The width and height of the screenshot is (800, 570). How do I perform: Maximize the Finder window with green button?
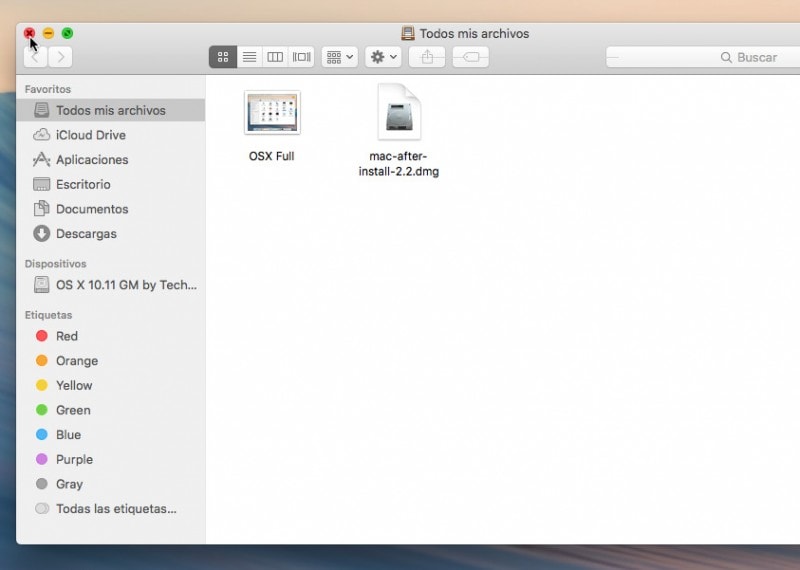tap(67, 33)
